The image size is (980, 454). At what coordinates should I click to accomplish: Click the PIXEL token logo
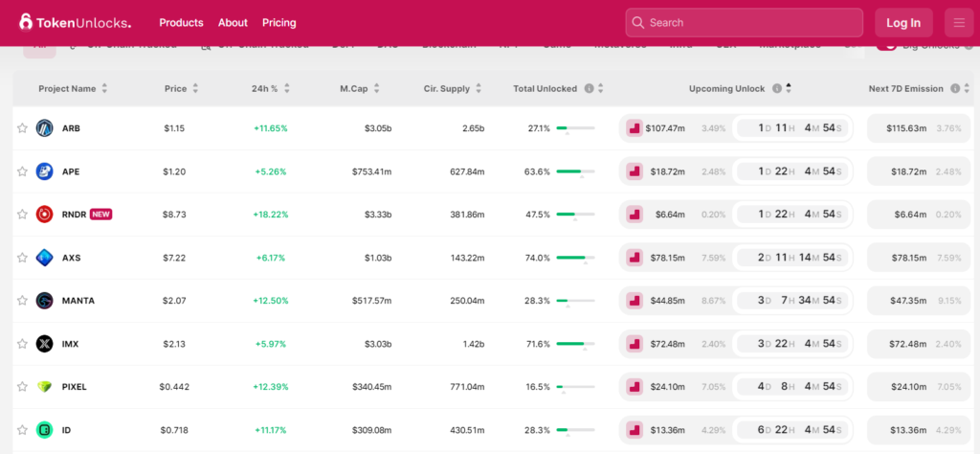click(44, 387)
